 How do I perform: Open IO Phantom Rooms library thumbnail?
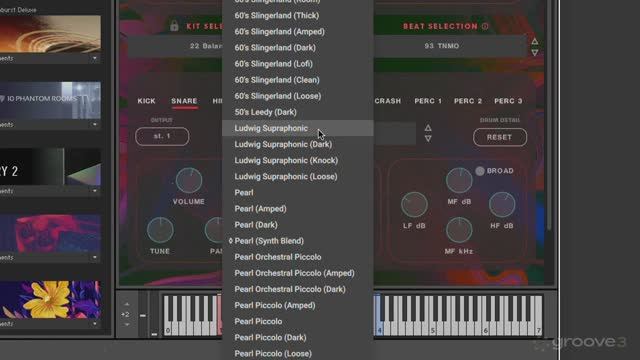[x=50, y=100]
